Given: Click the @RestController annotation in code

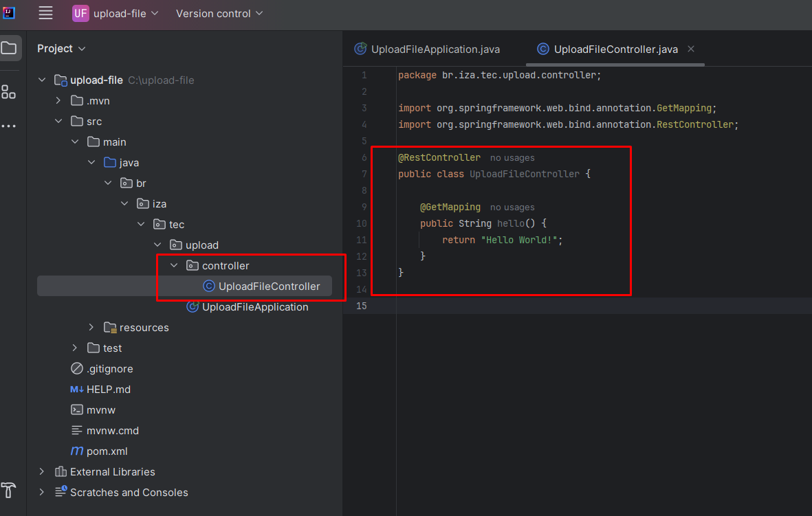Looking at the screenshot, I should (x=439, y=157).
